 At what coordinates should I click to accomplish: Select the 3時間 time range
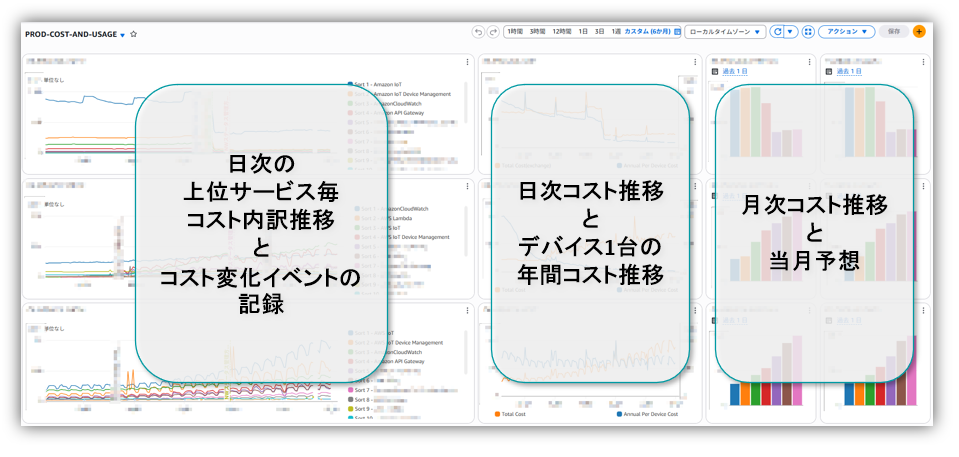click(x=538, y=32)
